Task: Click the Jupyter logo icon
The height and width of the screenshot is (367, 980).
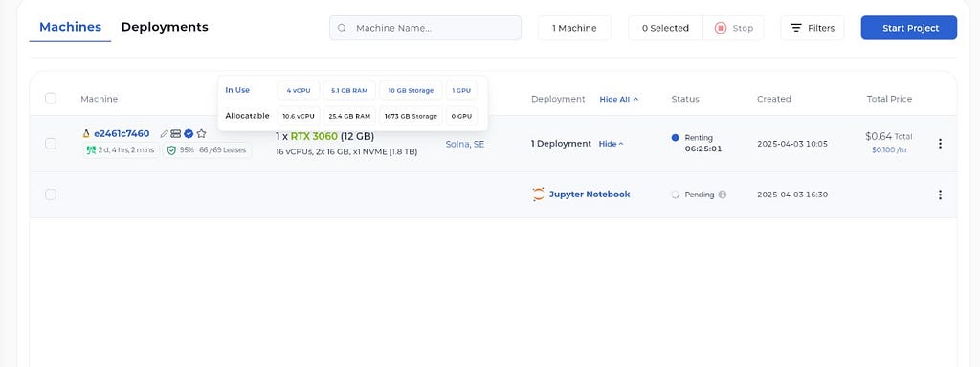Action: 538,195
